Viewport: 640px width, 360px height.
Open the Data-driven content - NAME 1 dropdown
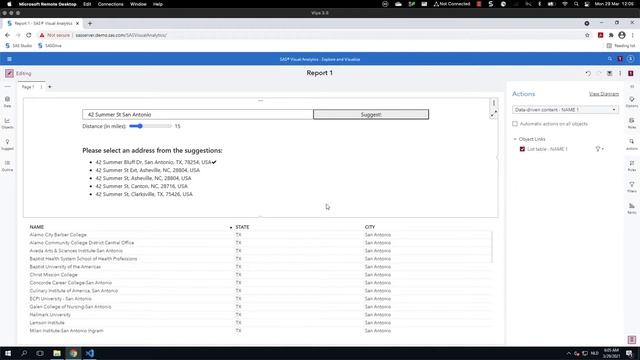pyautogui.click(x=565, y=110)
